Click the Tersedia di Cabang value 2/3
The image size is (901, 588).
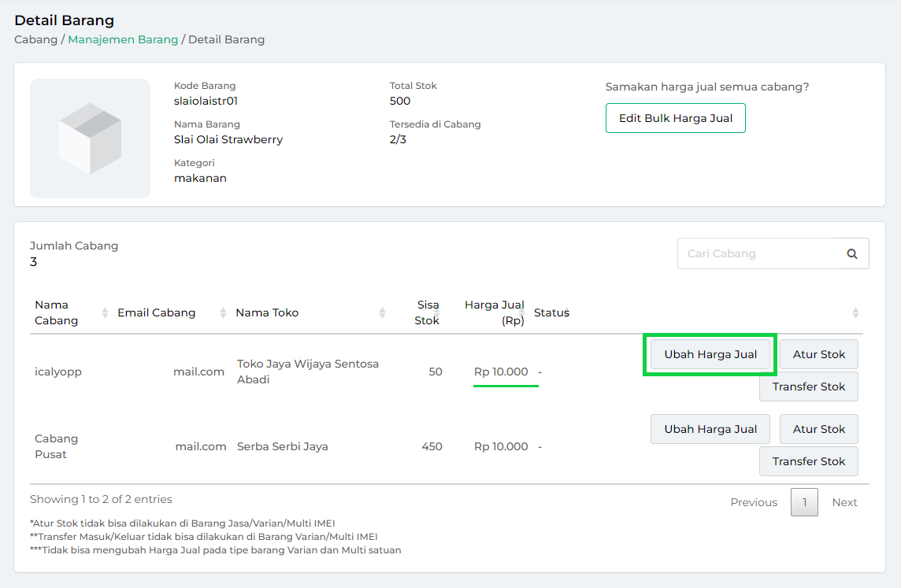tap(398, 139)
